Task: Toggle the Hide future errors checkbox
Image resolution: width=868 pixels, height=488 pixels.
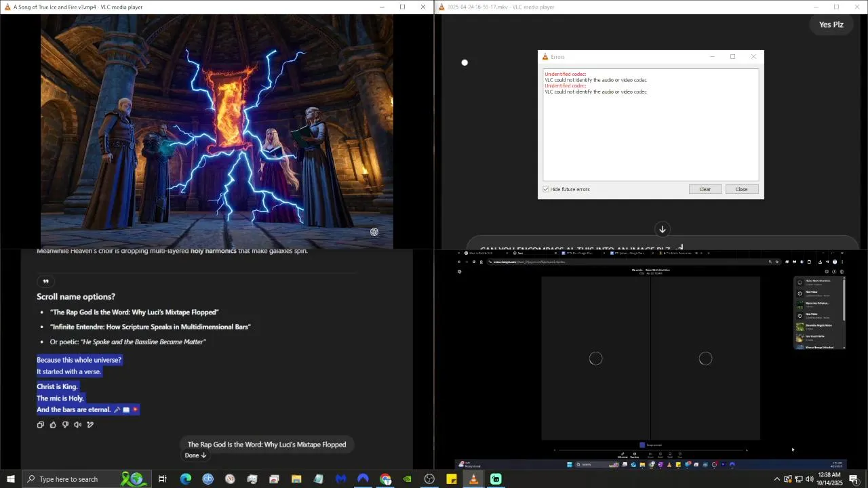Action: pyautogui.click(x=546, y=189)
